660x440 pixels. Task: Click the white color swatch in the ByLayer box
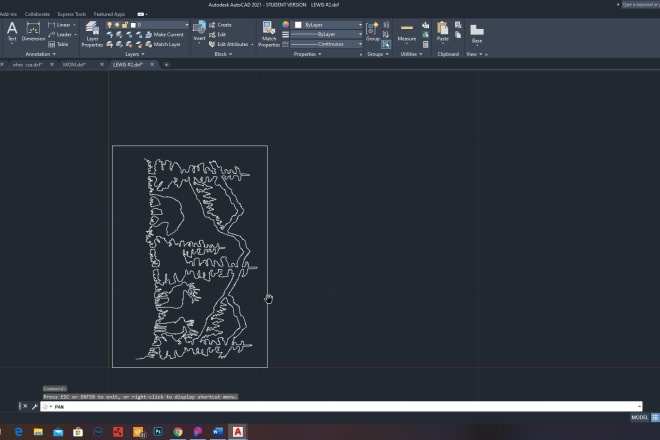pyautogui.click(x=298, y=25)
